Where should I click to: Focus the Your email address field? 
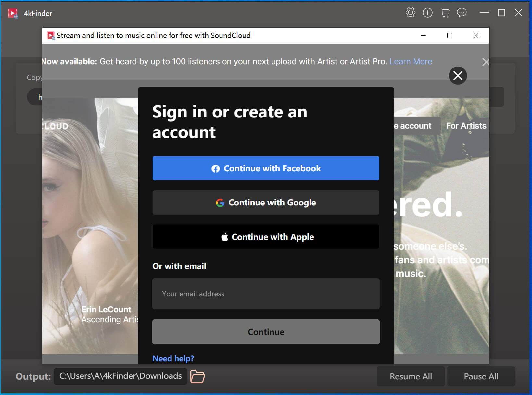pyautogui.click(x=266, y=294)
